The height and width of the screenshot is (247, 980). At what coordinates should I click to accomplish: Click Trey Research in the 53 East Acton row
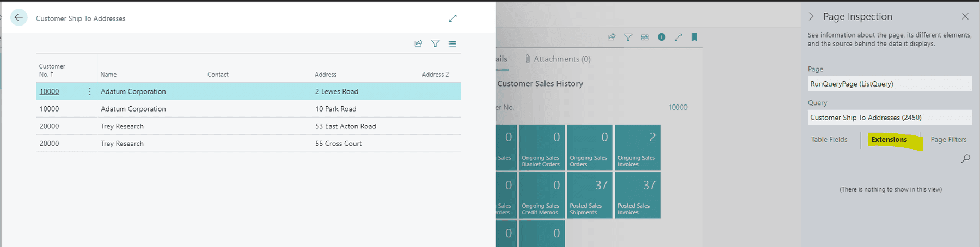tap(122, 126)
